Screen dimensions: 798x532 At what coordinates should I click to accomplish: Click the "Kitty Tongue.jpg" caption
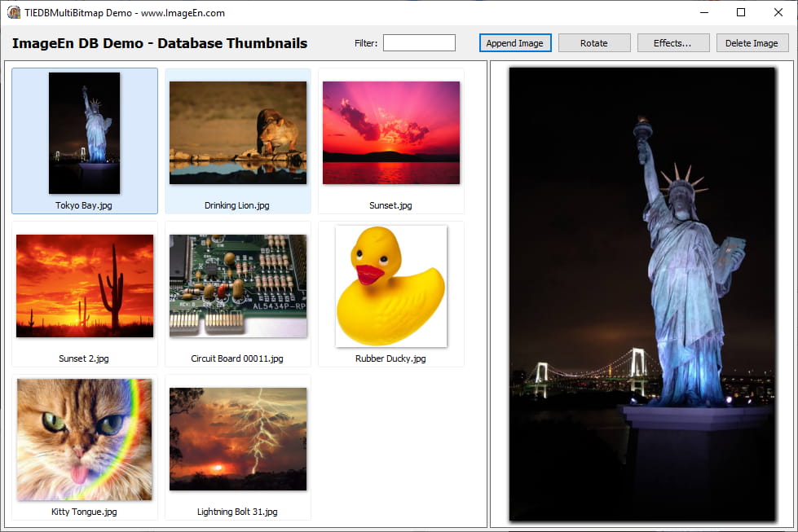[84, 512]
